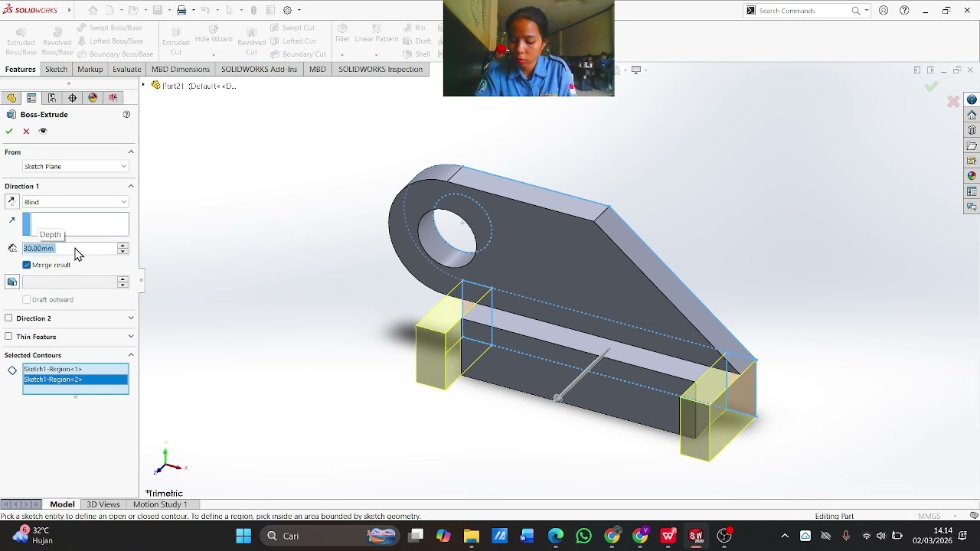Viewport: 980px width, 551px height.
Task: Click the Reverse Direction button
Action: coord(11,201)
